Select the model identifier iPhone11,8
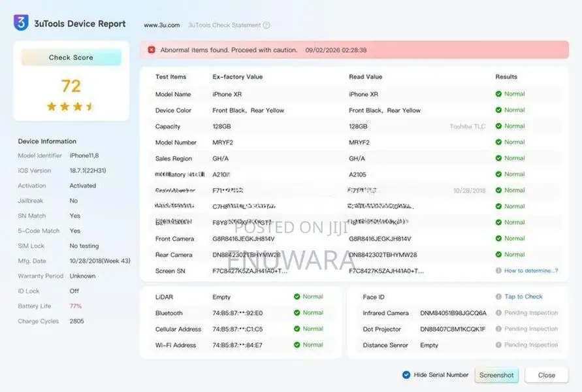 [84, 155]
